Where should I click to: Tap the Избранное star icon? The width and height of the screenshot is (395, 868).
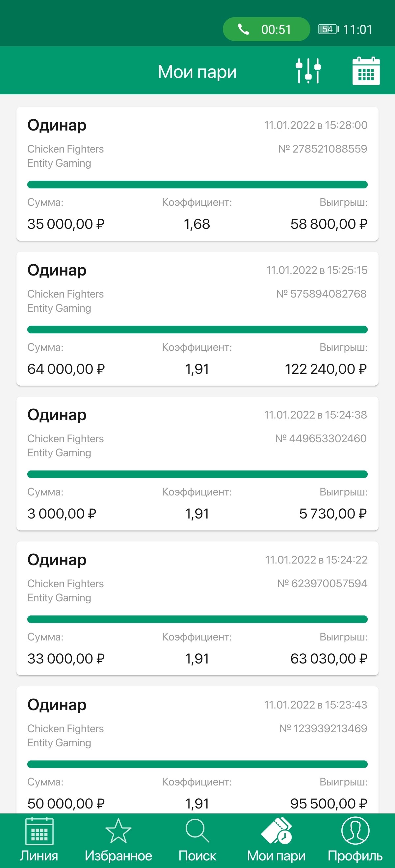[x=118, y=831]
